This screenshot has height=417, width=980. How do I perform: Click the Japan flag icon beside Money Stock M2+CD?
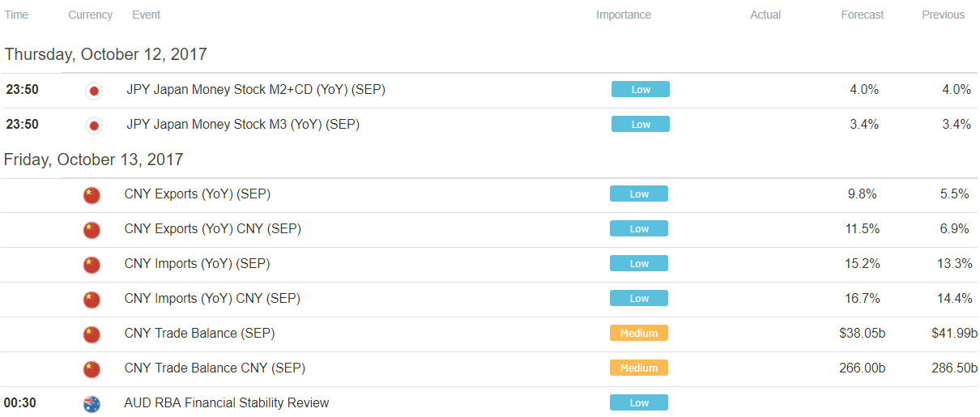pyautogui.click(x=94, y=91)
